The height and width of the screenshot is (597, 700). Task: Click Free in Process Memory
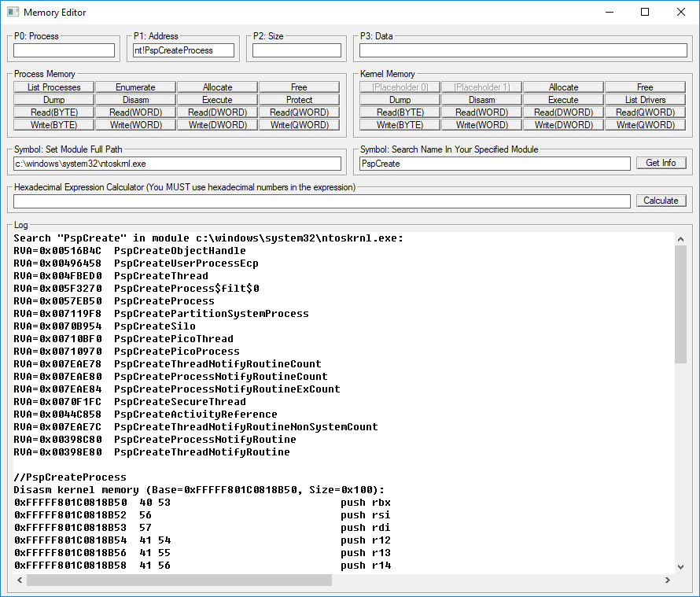(x=299, y=87)
